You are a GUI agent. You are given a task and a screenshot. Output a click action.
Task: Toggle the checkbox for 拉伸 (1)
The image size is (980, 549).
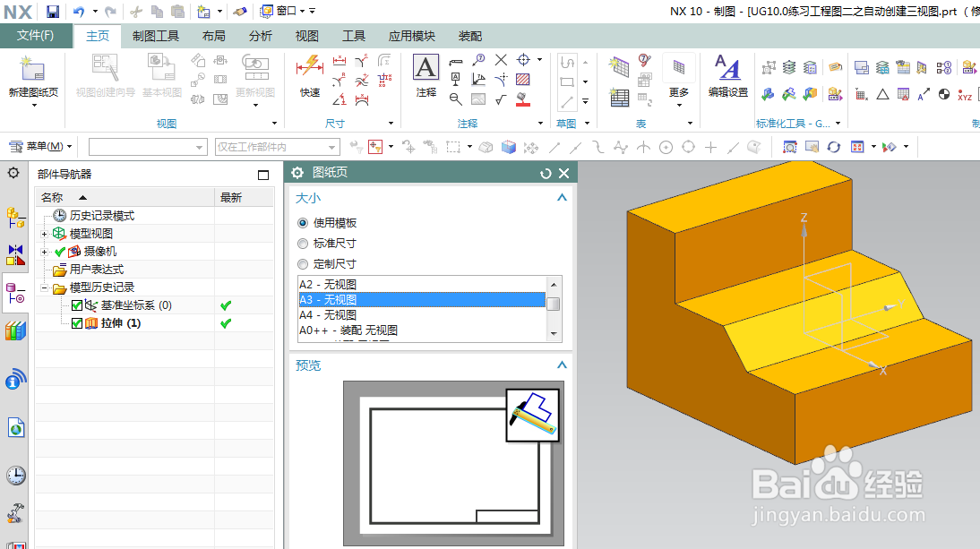(77, 323)
